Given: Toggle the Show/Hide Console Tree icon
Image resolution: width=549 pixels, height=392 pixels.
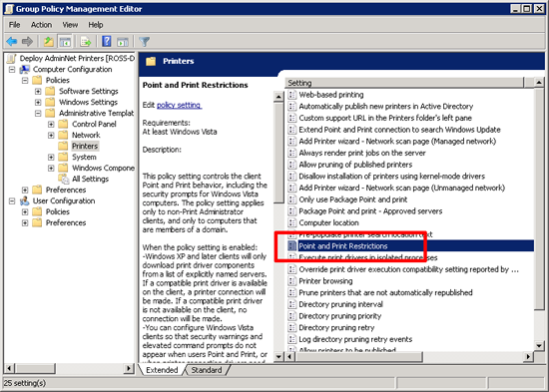Looking at the screenshot, I should coord(65,42).
